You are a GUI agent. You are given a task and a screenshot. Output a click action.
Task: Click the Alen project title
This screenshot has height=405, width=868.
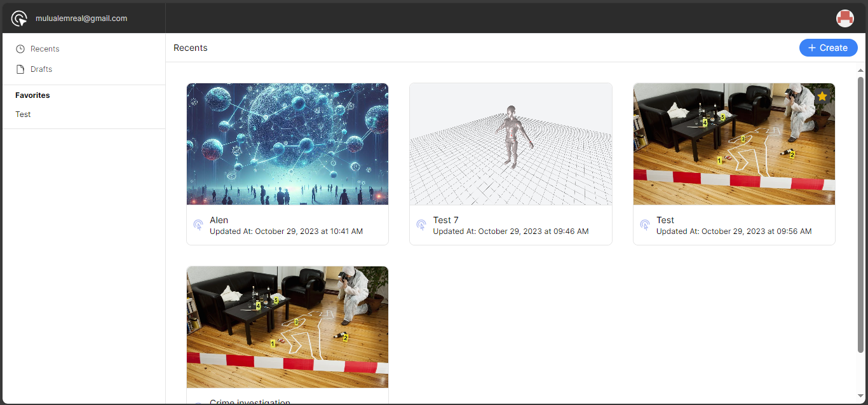(219, 220)
